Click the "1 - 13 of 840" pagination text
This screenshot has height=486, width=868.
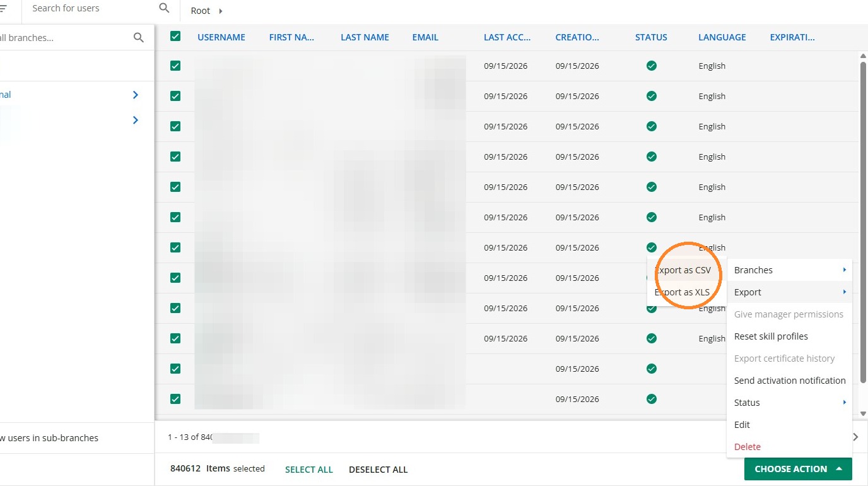pyautogui.click(x=189, y=437)
